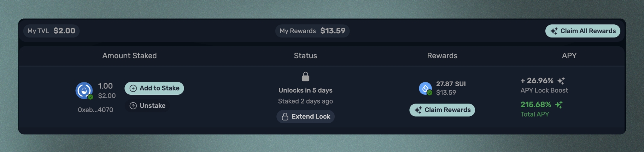Click the Status column header

[x=305, y=56]
